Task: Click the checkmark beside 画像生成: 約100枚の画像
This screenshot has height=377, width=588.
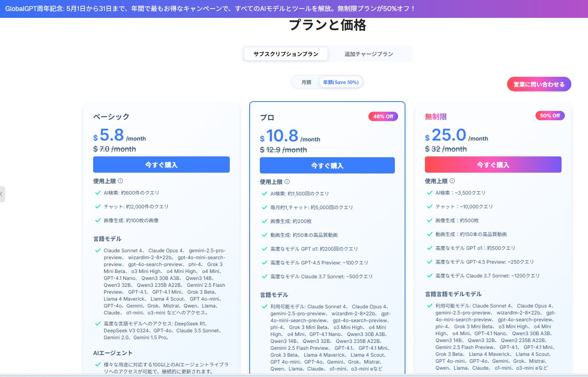Action: coord(98,220)
